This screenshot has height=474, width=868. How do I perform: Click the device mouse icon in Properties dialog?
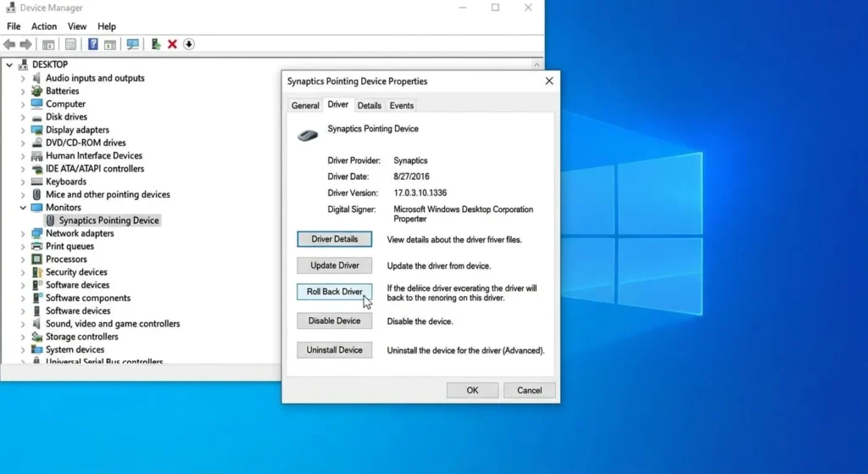[x=307, y=135]
